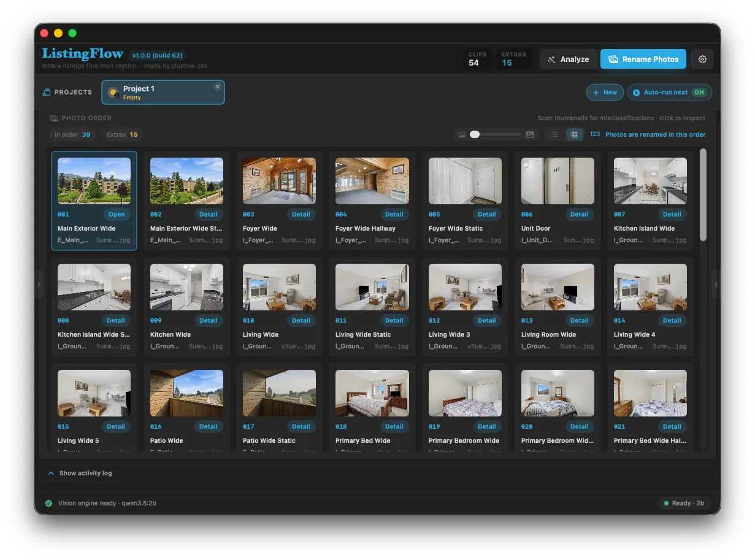Click the Project 1 status badge icon
The width and height of the screenshot is (755, 560).
pos(113,93)
